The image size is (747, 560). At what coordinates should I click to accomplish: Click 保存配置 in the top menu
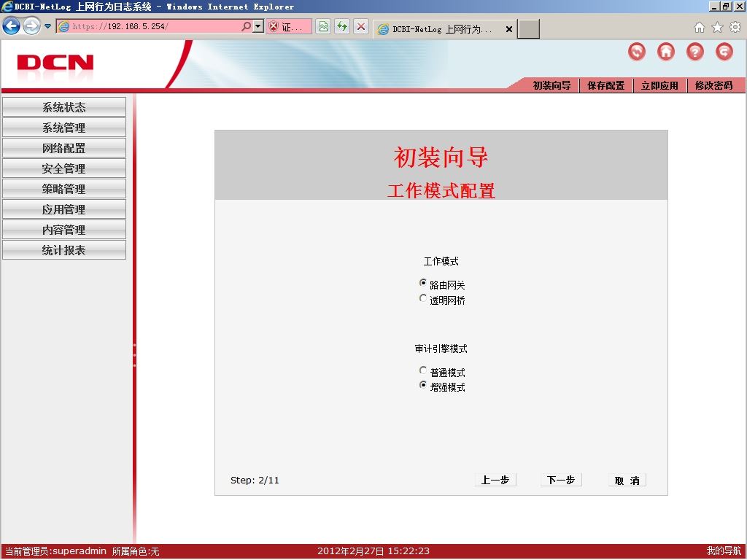[605, 85]
